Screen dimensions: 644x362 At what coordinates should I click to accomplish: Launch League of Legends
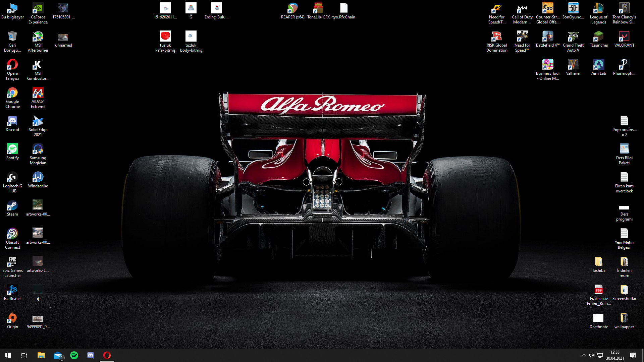coord(598,7)
